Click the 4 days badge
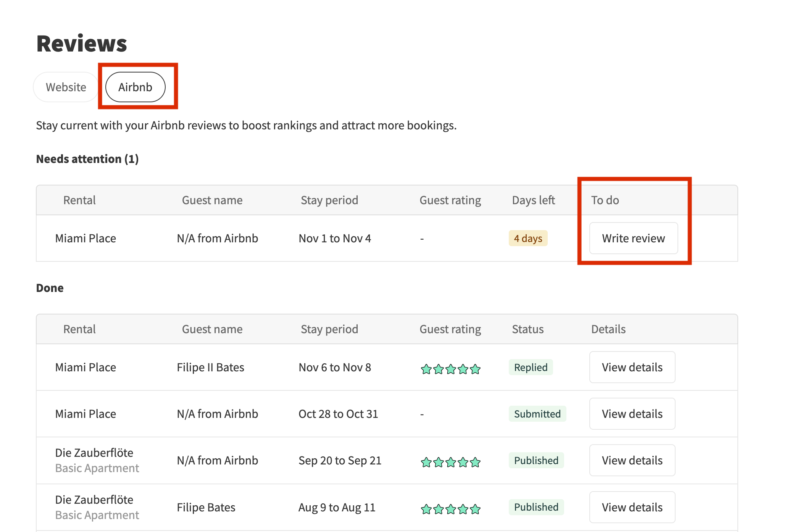 (x=528, y=238)
